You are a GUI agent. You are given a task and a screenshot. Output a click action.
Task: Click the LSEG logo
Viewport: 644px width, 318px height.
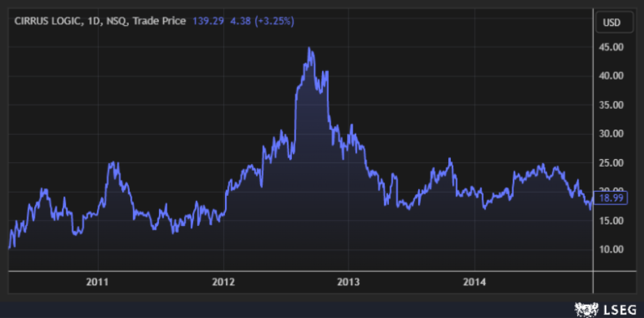tap(606, 310)
